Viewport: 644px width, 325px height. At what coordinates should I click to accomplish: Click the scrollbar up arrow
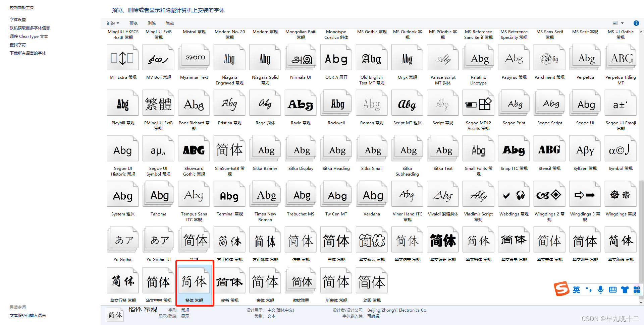click(641, 32)
